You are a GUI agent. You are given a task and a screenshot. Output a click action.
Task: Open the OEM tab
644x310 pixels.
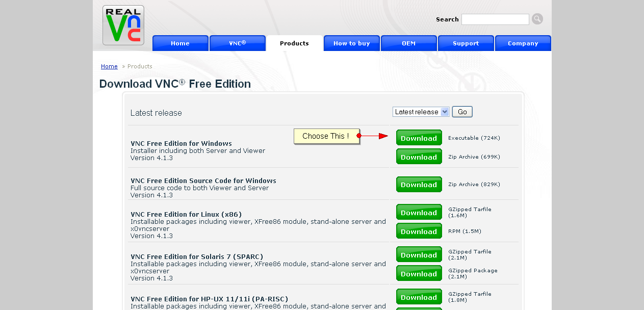coord(409,43)
